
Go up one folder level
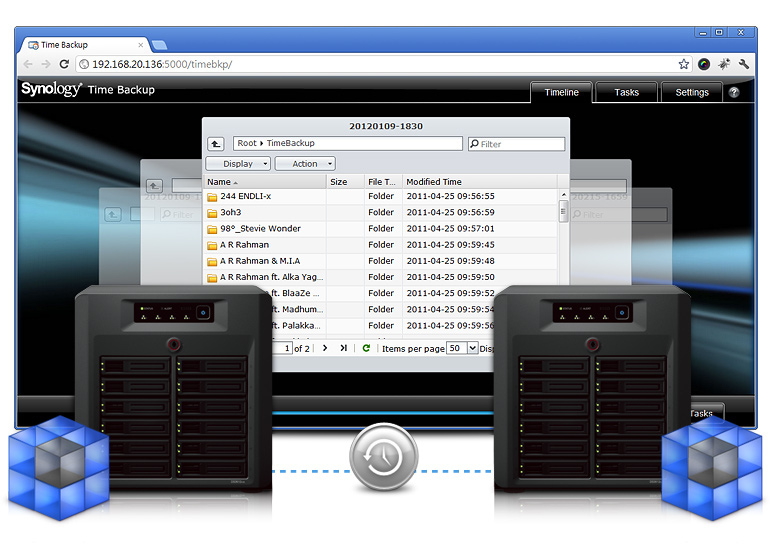pos(216,144)
